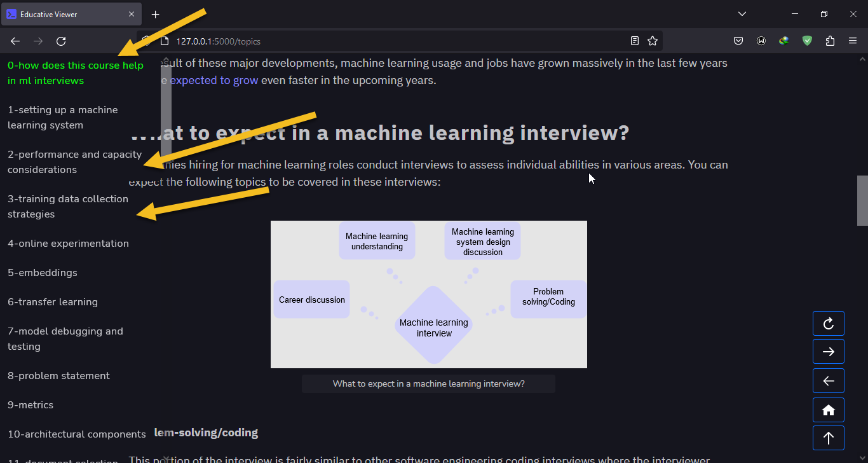The height and width of the screenshot is (463, 868).
Task: Open topic 0 how does this course help
Action: pyautogui.click(x=76, y=73)
